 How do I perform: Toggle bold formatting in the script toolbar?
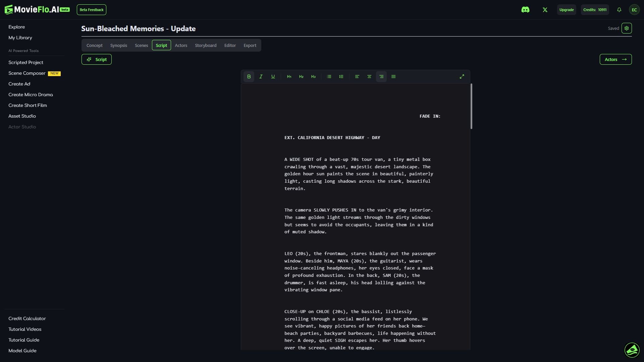pos(249,76)
